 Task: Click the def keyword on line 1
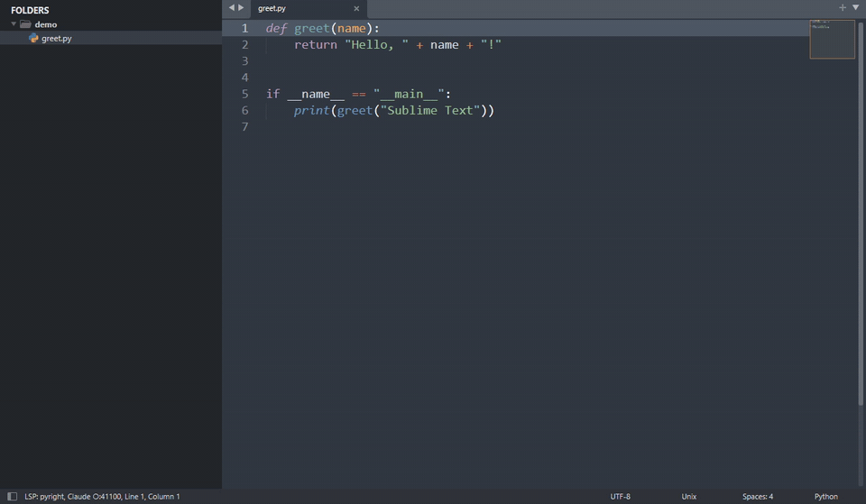[276, 28]
